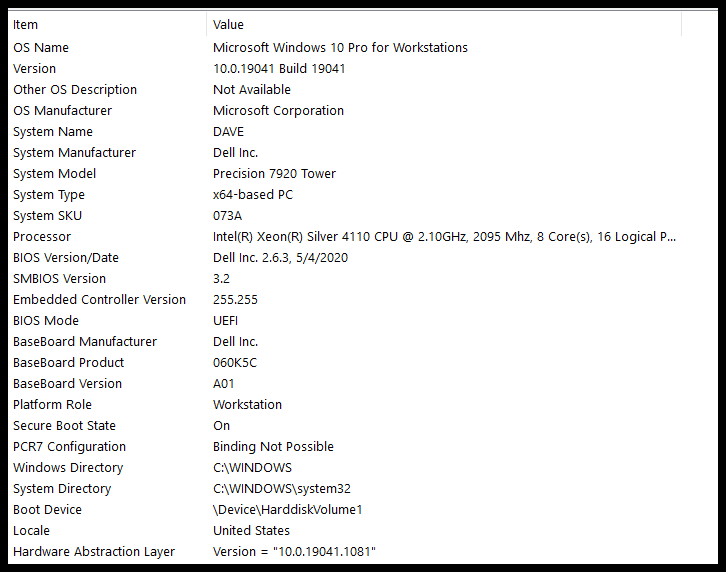This screenshot has height=572, width=726.
Task: Select the OS Name row
Action: 41,47
